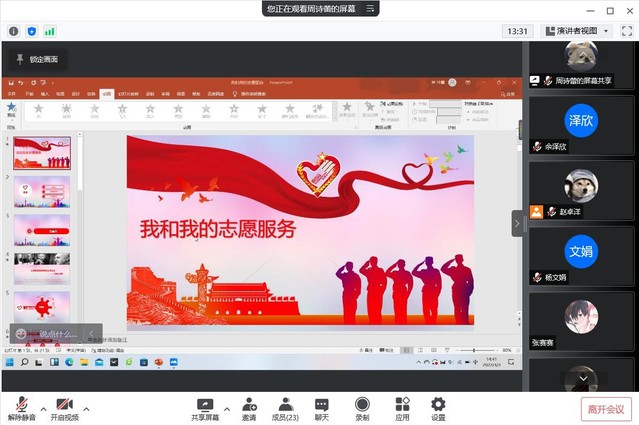The height and width of the screenshot is (425, 639).
Task: Click emoji icon in 说点什么 chat box
Action: point(20,334)
